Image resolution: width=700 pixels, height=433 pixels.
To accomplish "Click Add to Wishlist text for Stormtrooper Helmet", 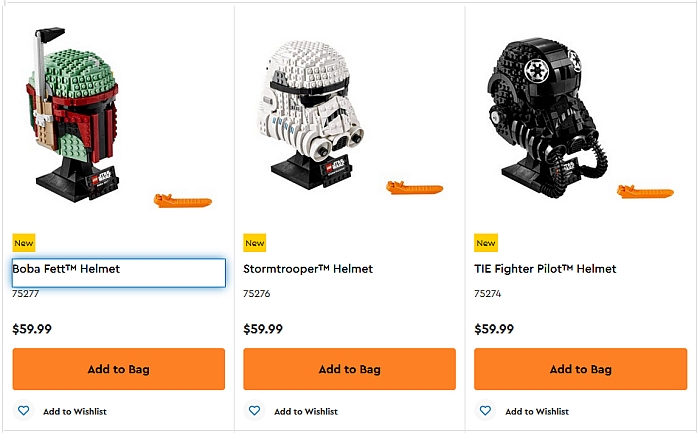I will (x=306, y=411).
